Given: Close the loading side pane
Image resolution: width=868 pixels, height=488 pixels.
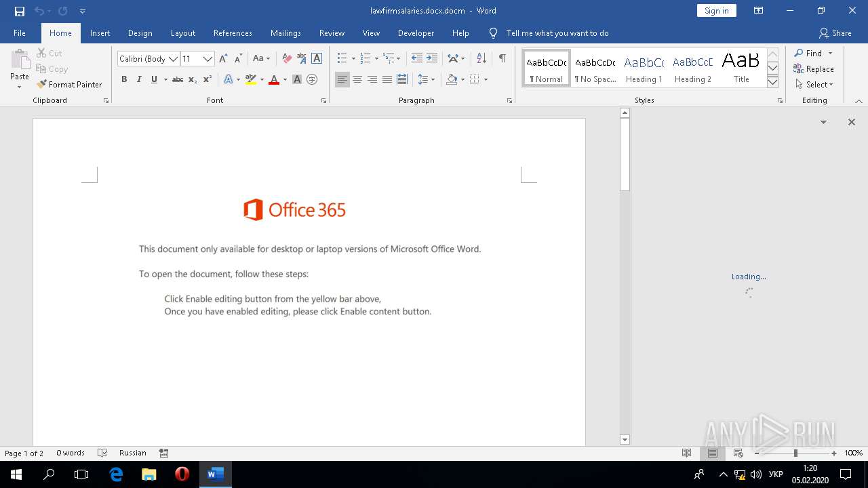Looking at the screenshot, I should click(x=852, y=122).
